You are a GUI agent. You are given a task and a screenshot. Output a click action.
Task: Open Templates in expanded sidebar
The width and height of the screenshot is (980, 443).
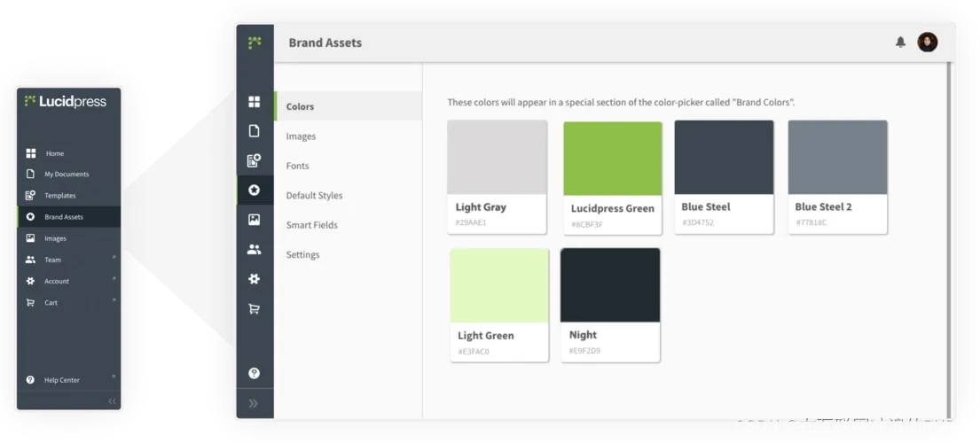pos(60,195)
